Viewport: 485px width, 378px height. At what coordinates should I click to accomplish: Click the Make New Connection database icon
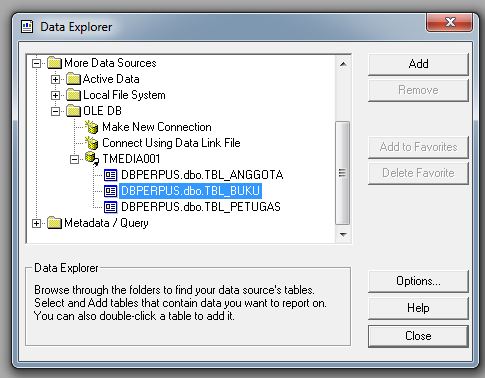pos(92,127)
